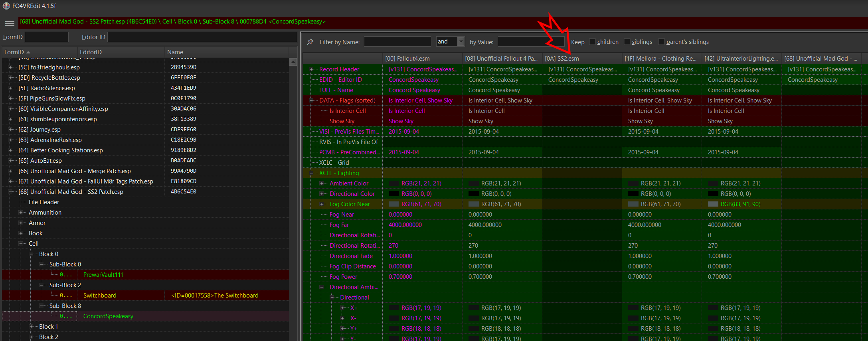Select the PrewarVault111 cell record
868x341 pixels.
[103, 275]
